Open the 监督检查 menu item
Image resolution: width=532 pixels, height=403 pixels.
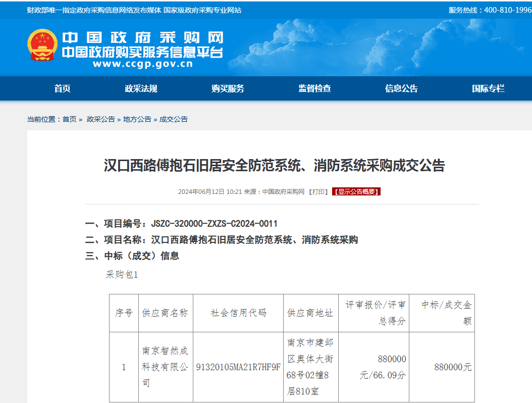click(x=315, y=88)
